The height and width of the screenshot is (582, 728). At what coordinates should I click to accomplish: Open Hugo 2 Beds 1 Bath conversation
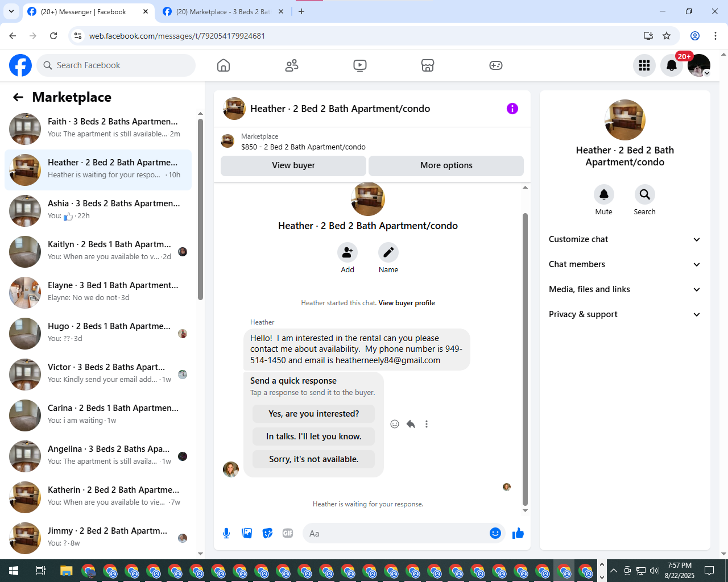[x=98, y=334]
